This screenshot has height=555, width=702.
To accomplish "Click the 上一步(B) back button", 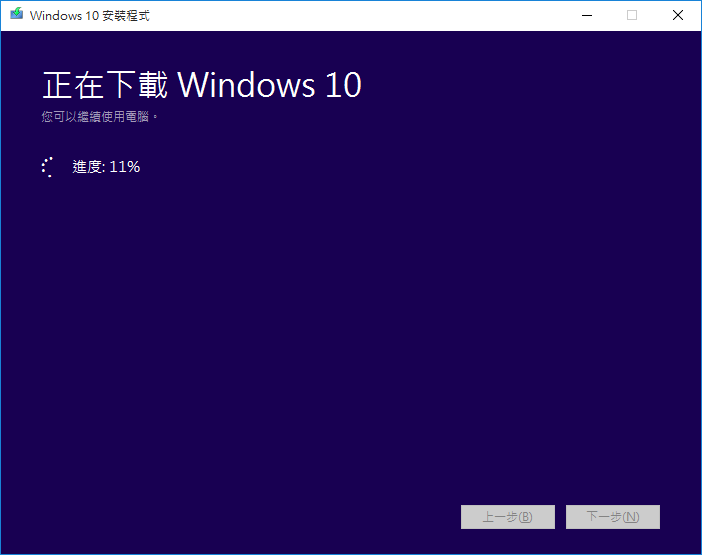I will pos(508,517).
